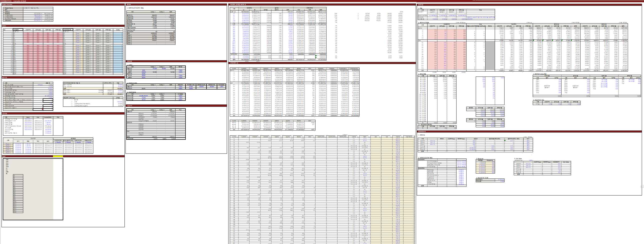The width and height of the screenshot is (644, 244).
Task: Click the Project Overview section header
Action: click(7, 4)
